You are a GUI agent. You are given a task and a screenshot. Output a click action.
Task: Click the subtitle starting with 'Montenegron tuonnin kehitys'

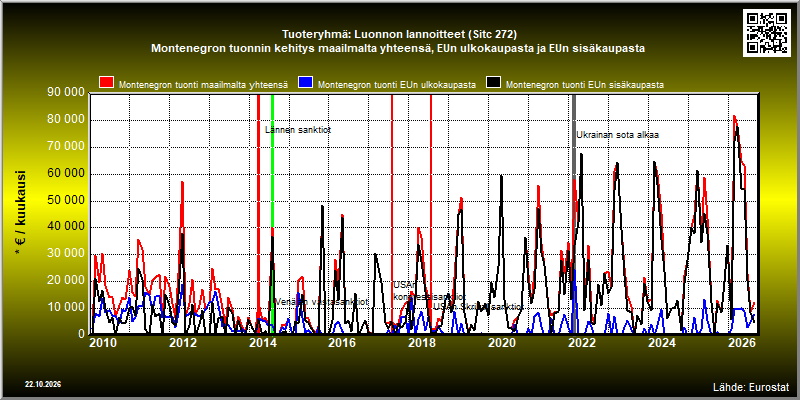(x=398, y=49)
